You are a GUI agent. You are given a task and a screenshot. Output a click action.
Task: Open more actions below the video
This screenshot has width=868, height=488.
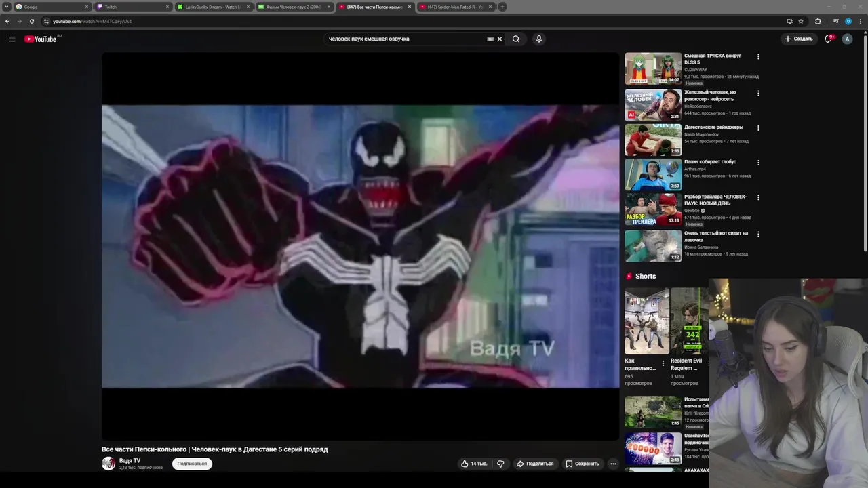click(x=613, y=464)
